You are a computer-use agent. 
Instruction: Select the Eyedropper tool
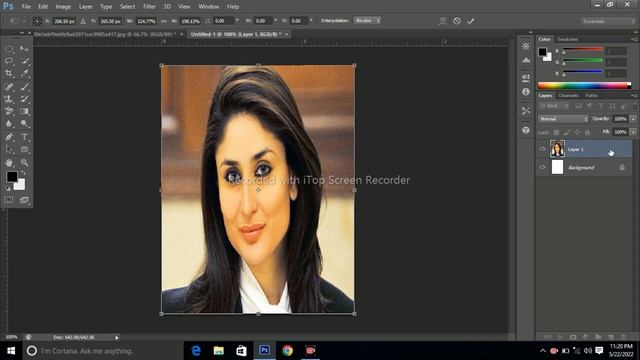click(24, 74)
